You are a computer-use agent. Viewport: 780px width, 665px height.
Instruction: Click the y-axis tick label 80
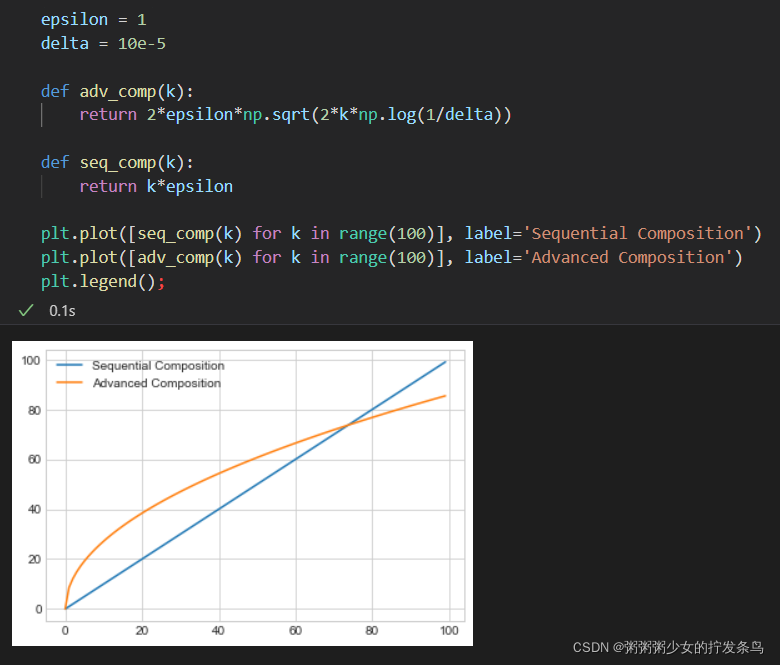pos(34,411)
